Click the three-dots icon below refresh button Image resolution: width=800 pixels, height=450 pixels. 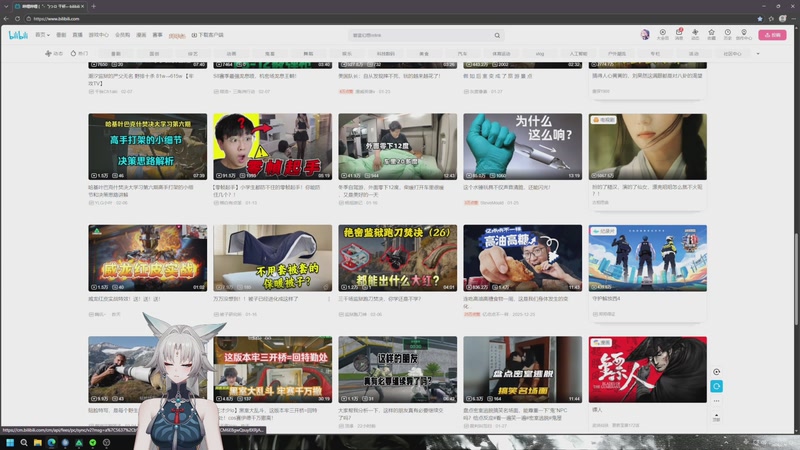[x=716, y=401]
